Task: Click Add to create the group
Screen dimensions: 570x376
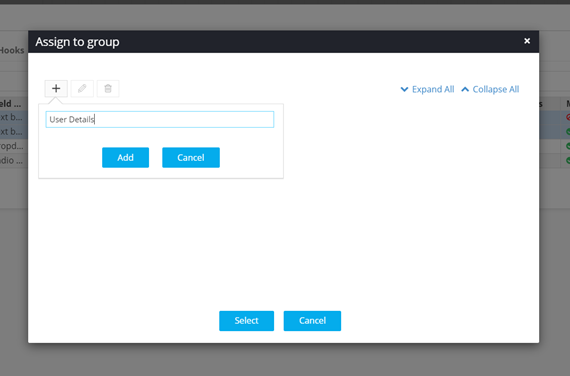Action: (x=125, y=157)
